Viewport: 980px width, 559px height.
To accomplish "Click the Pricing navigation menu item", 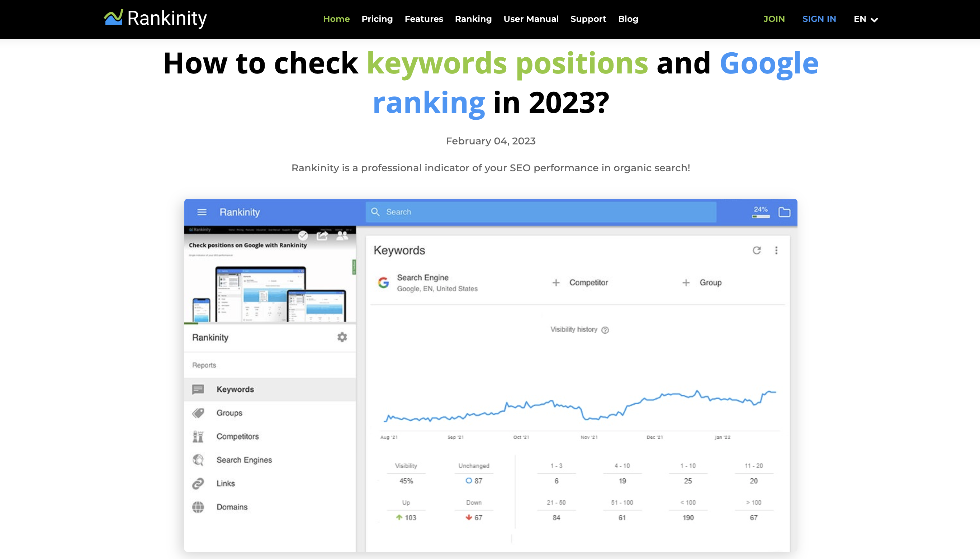I will [x=377, y=19].
